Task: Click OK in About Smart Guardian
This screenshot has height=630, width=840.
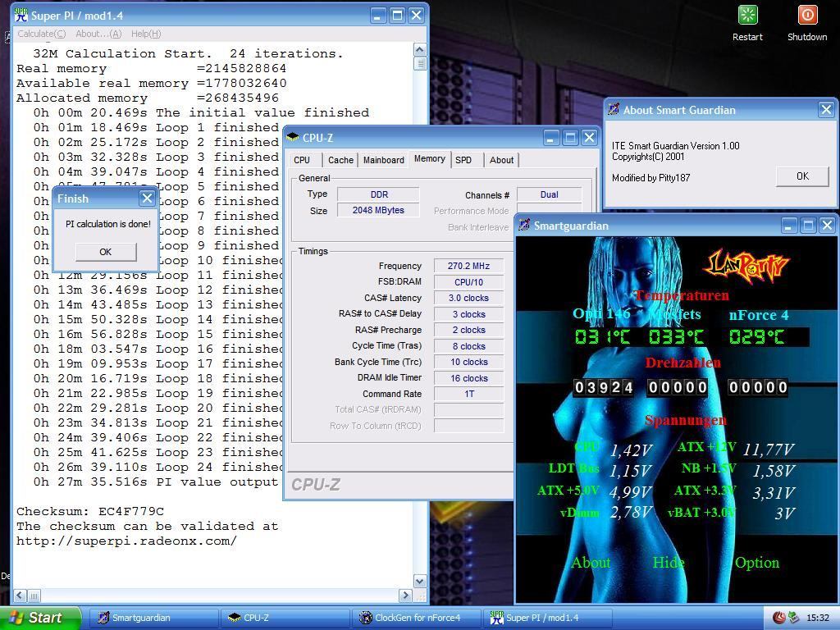Action: point(802,176)
